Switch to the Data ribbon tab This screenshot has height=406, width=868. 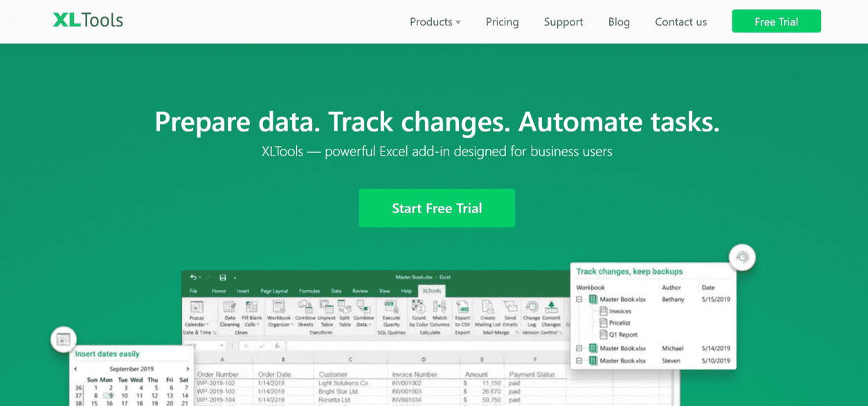(x=336, y=291)
